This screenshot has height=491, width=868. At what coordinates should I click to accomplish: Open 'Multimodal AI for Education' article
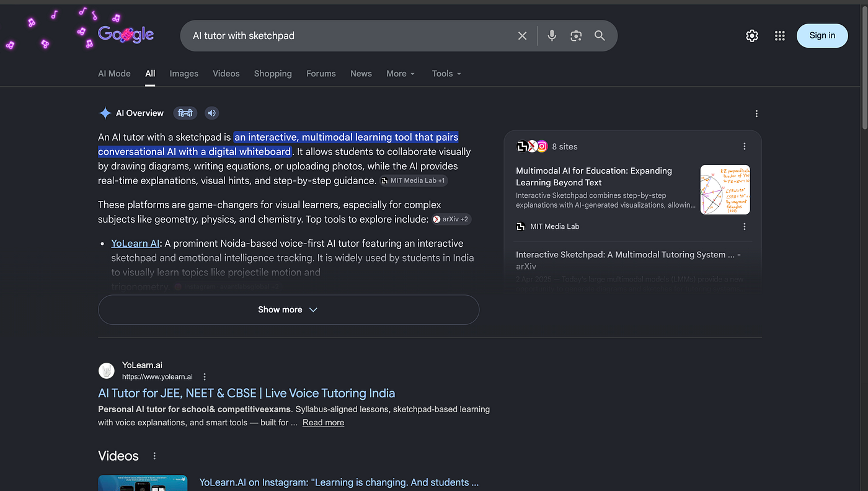tap(594, 176)
